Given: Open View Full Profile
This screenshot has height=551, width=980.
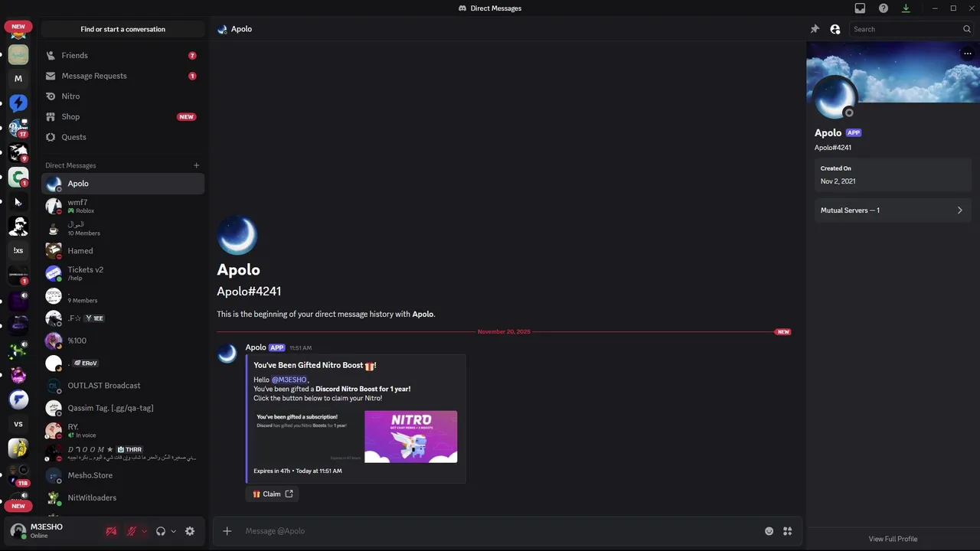Looking at the screenshot, I should (x=893, y=539).
